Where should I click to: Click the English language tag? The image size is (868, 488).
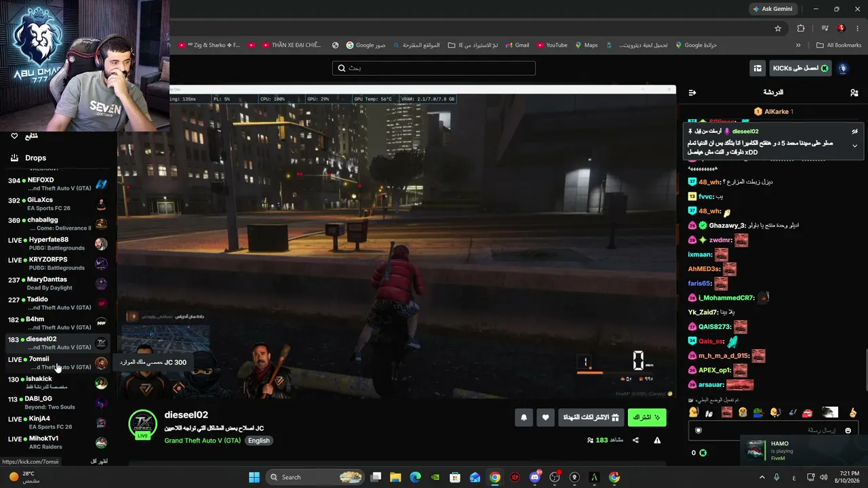[258, 441]
